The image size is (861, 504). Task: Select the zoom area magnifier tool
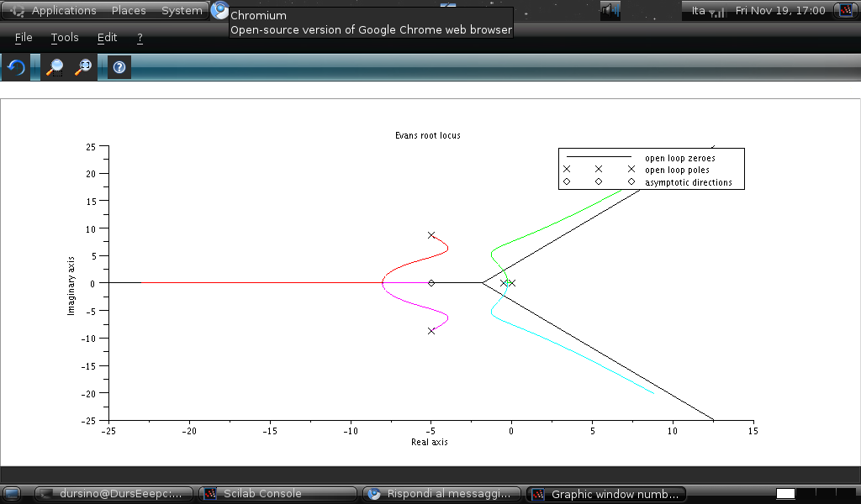point(55,67)
